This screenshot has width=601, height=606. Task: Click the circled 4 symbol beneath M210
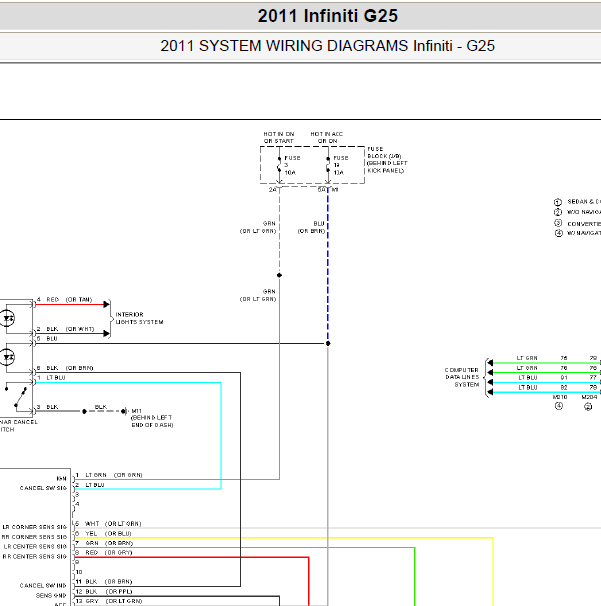[559, 406]
